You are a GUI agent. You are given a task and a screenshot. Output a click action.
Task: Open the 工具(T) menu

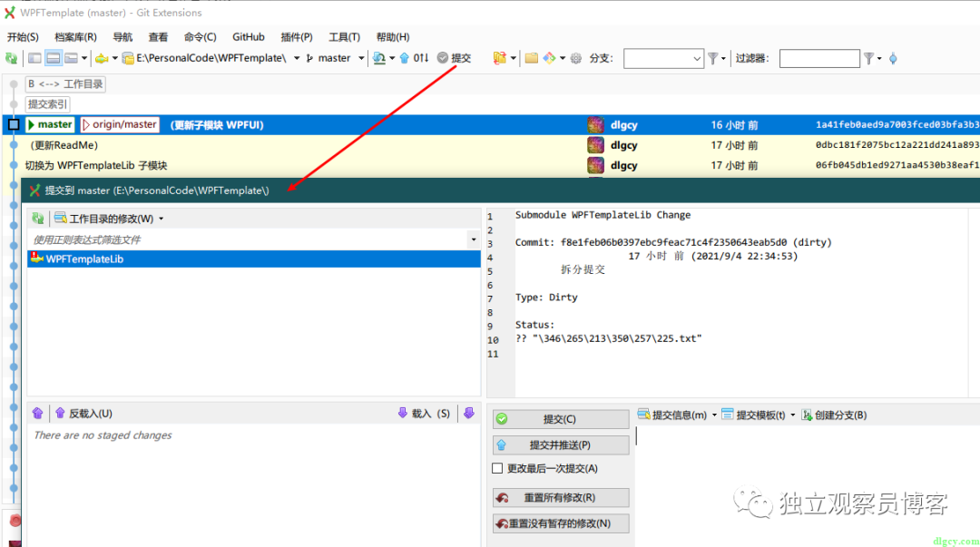coord(343,36)
